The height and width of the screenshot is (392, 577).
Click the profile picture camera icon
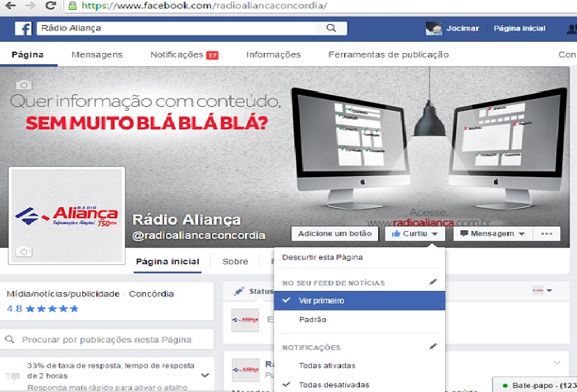tap(24, 252)
